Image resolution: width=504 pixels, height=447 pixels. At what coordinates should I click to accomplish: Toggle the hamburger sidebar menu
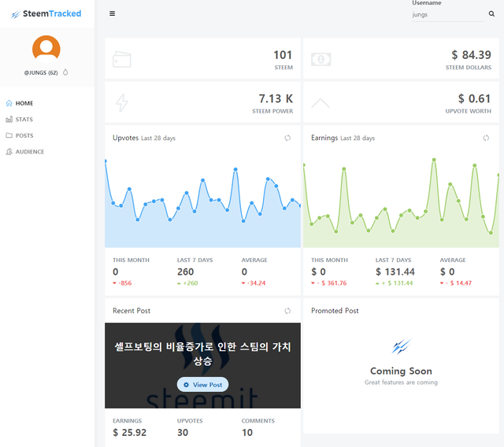point(112,13)
